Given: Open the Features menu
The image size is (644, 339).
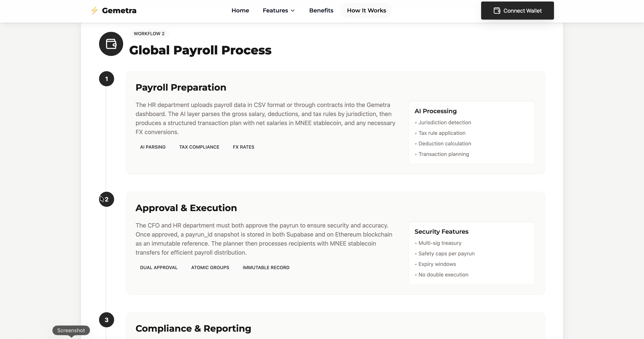Looking at the screenshot, I should coord(275,11).
